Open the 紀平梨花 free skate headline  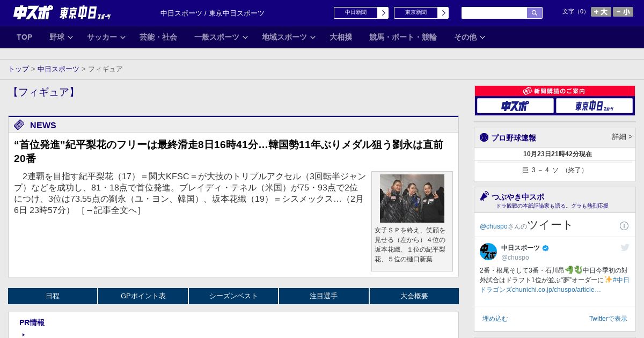[x=229, y=151]
